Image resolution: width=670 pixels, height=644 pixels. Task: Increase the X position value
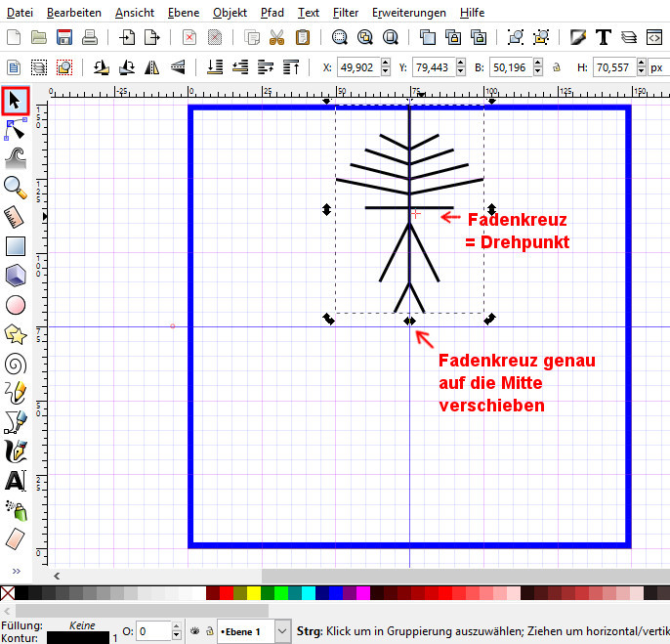[x=386, y=63]
